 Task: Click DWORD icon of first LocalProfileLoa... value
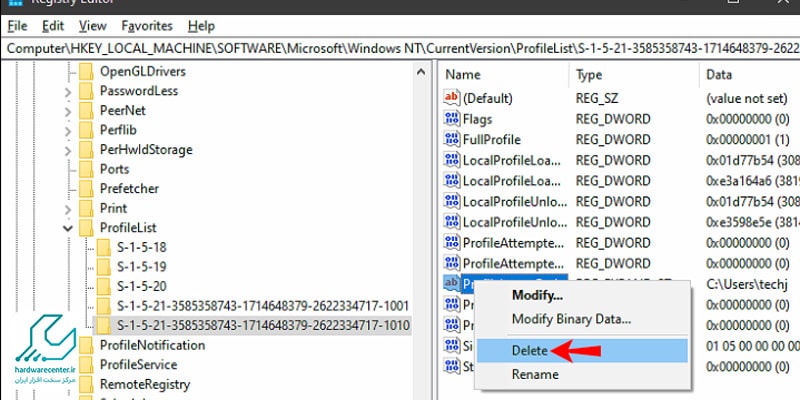pos(452,160)
